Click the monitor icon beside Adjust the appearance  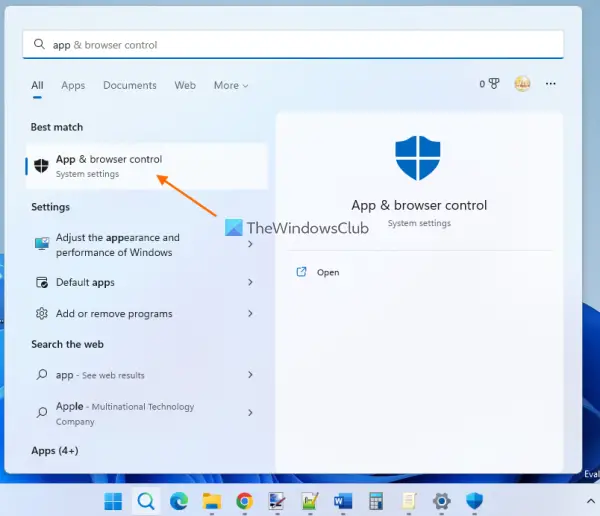click(42, 244)
